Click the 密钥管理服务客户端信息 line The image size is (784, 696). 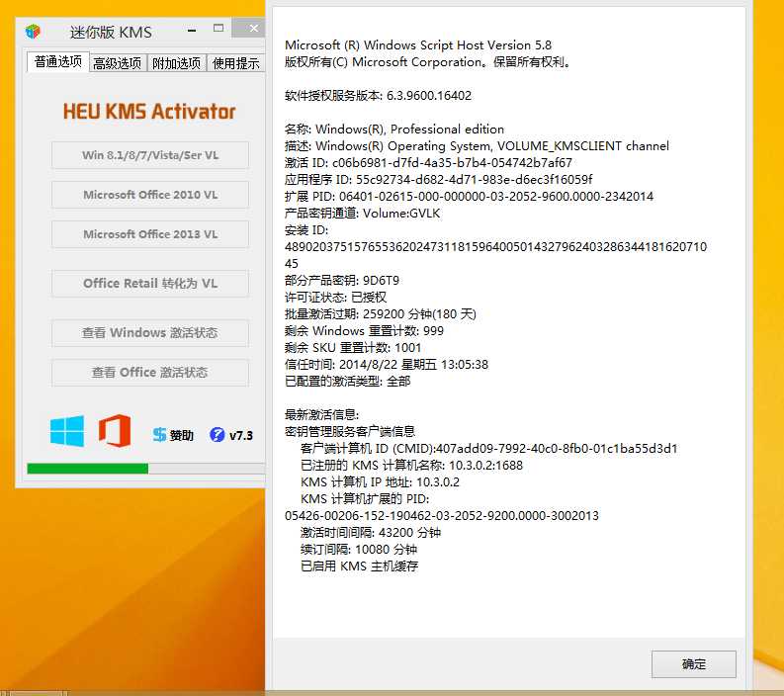350,431
